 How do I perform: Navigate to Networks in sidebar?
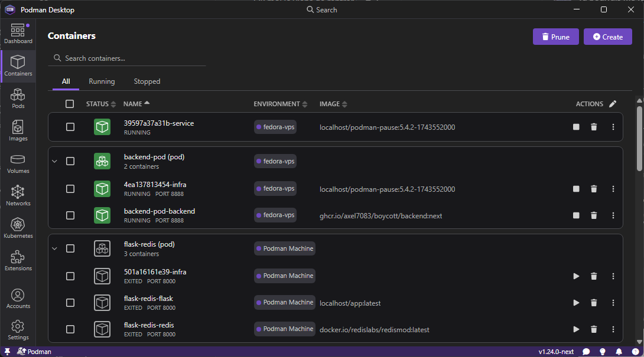pyautogui.click(x=18, y=196)
